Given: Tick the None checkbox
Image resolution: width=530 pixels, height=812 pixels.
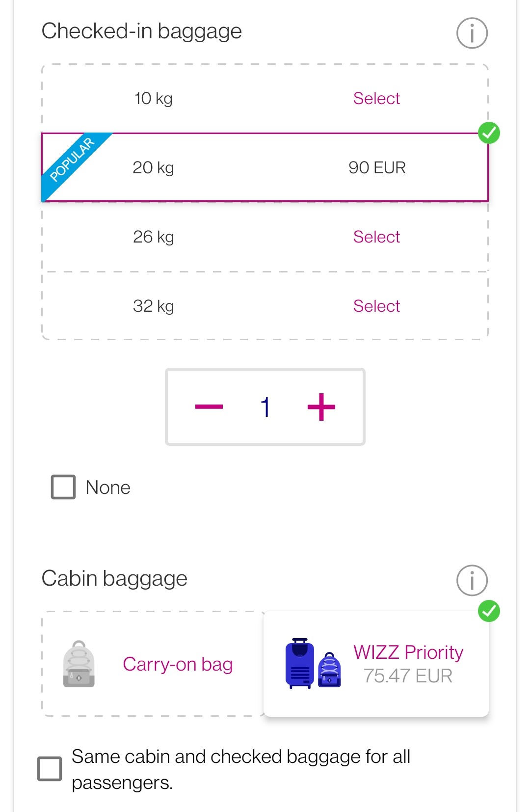Looking at the screenshot, I should [63, 487].
